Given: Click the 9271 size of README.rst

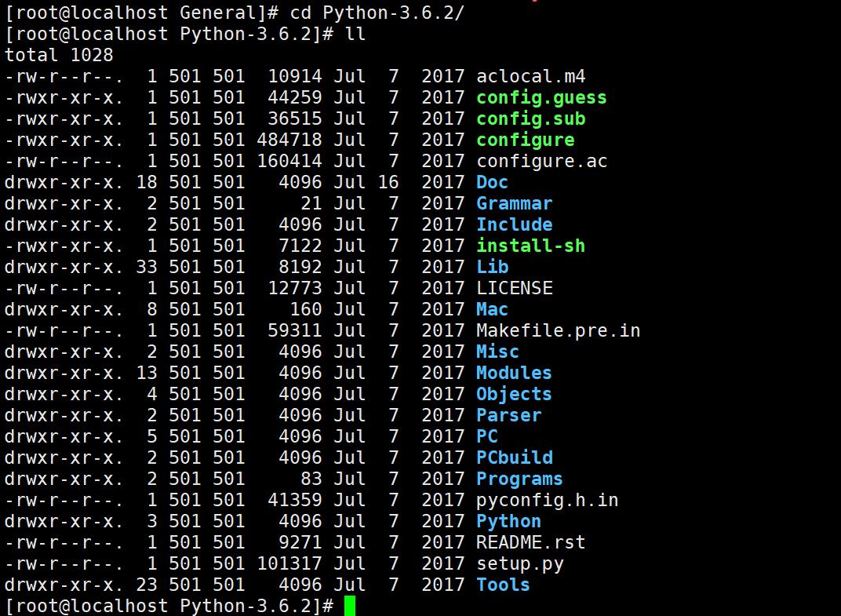Looking at the screenshot, I should 300,542.
